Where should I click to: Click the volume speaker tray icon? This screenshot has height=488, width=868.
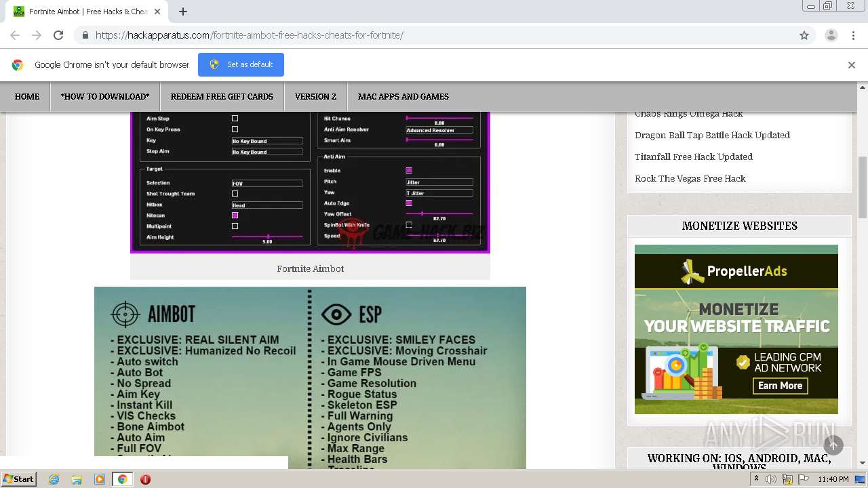[x=771, y=479]
